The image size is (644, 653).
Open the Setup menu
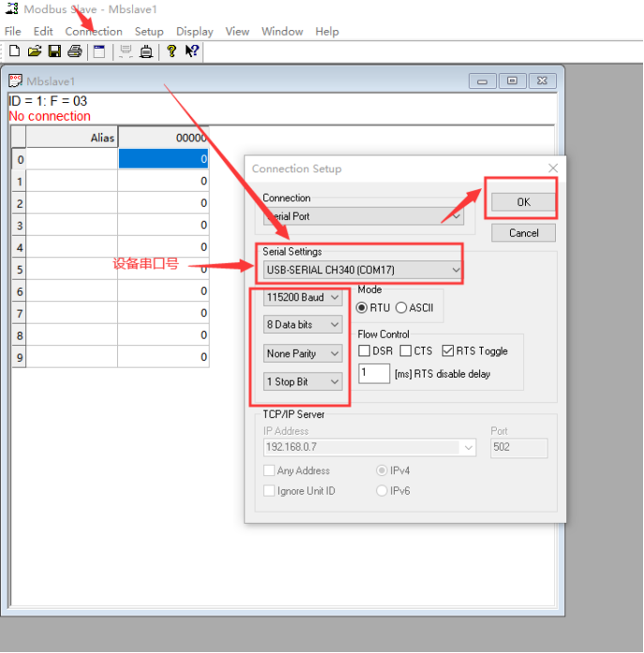click(x=149, y=31)
